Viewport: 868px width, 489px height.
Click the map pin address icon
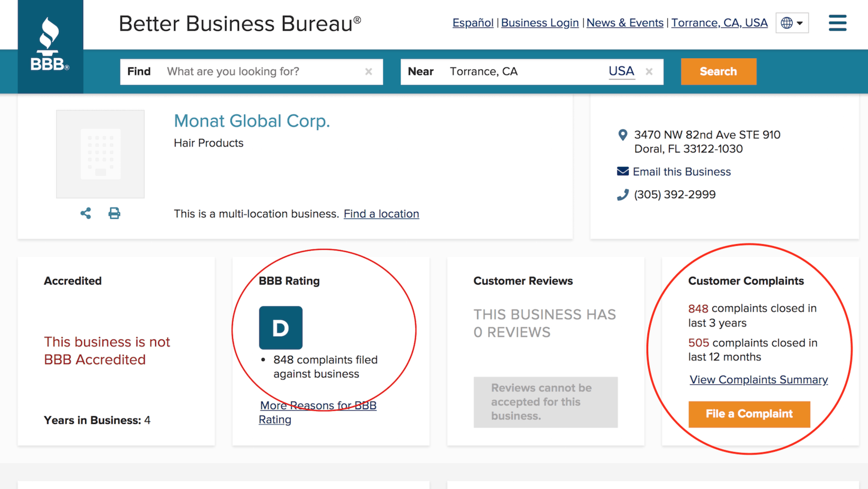[x=623, y=135]
